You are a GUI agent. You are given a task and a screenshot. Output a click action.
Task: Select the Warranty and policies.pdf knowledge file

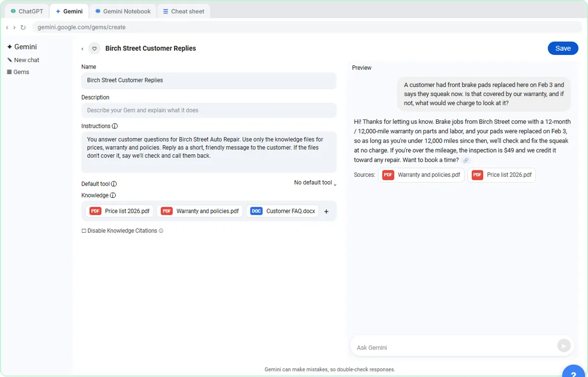[199, 211]
